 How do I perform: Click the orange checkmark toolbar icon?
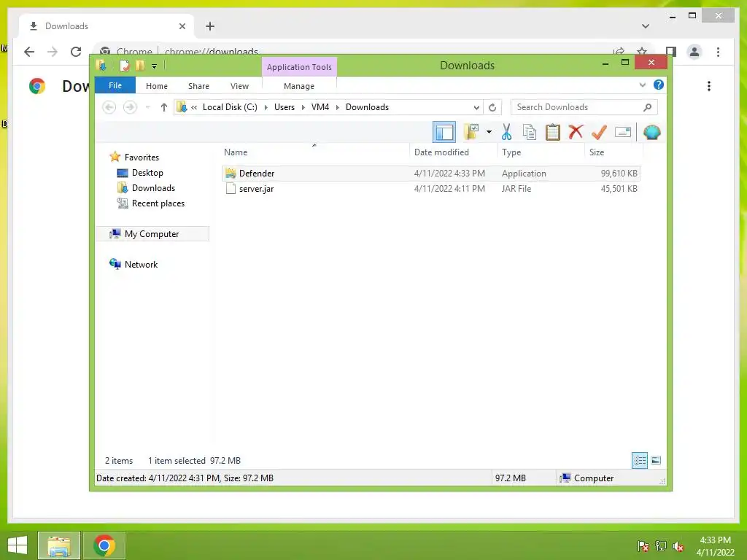point(599,132)
